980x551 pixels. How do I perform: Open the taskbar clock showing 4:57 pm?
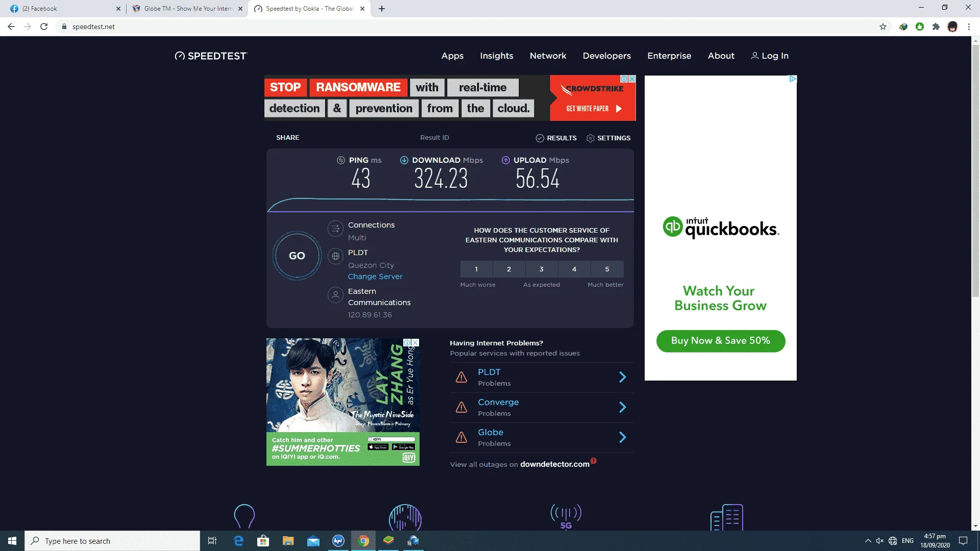(935, 541)
